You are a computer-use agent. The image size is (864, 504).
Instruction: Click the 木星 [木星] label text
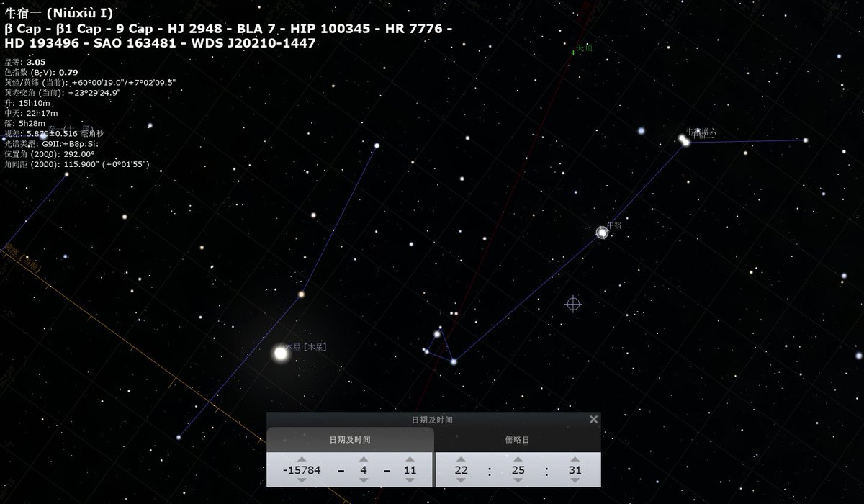[x=307, y=347]
